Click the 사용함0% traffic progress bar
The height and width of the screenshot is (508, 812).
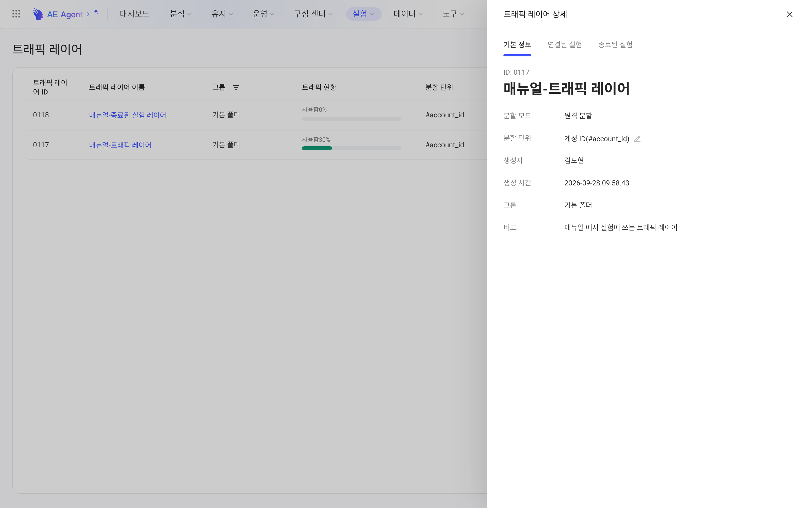(x=351, y=119)
